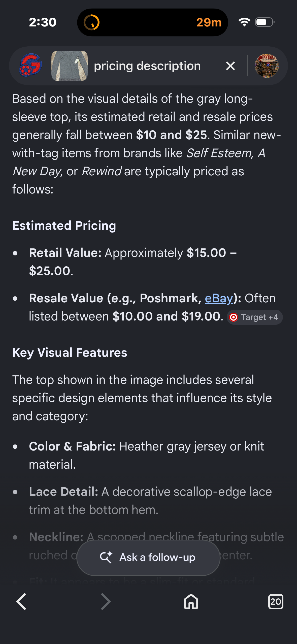Tap the Target bullseye source icon
This screenshot has width=297, height=644.
click(x=234, y=317)
